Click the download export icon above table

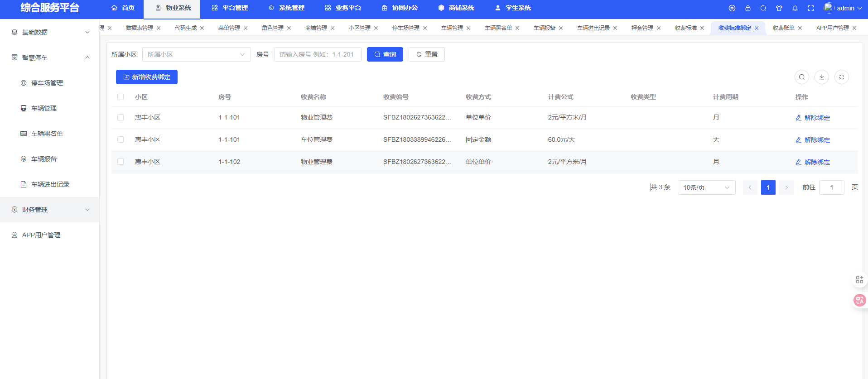tap(822, 77)
